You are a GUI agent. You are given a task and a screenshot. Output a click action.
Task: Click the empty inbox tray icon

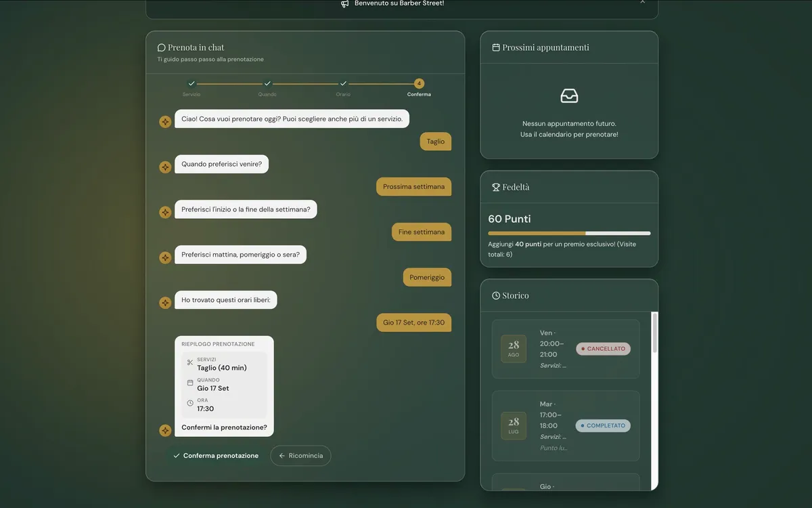coord(569,96)
